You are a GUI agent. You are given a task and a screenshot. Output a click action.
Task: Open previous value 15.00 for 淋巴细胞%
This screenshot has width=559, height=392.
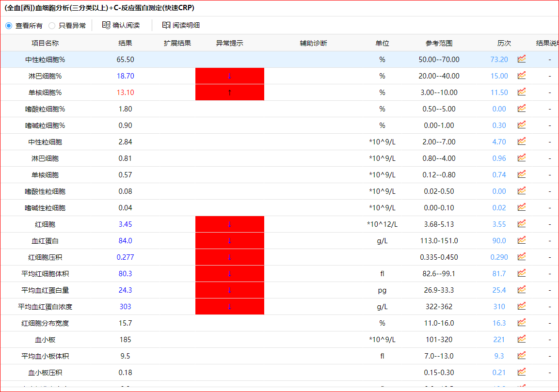coord(499,76)
